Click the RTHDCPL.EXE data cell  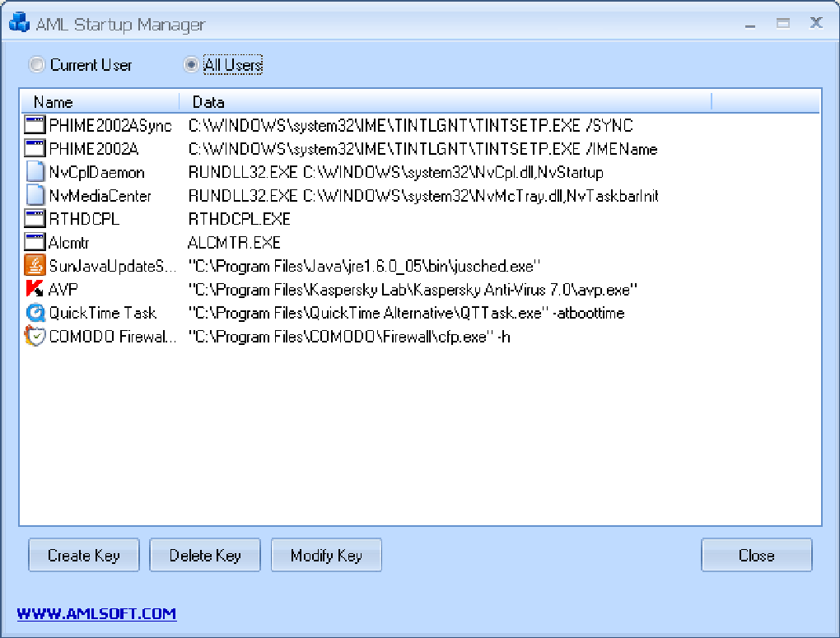[x=240, y=219]
